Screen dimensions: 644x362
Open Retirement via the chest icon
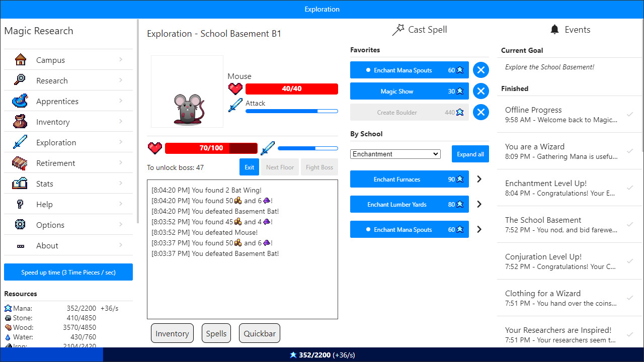click(19, 162)
